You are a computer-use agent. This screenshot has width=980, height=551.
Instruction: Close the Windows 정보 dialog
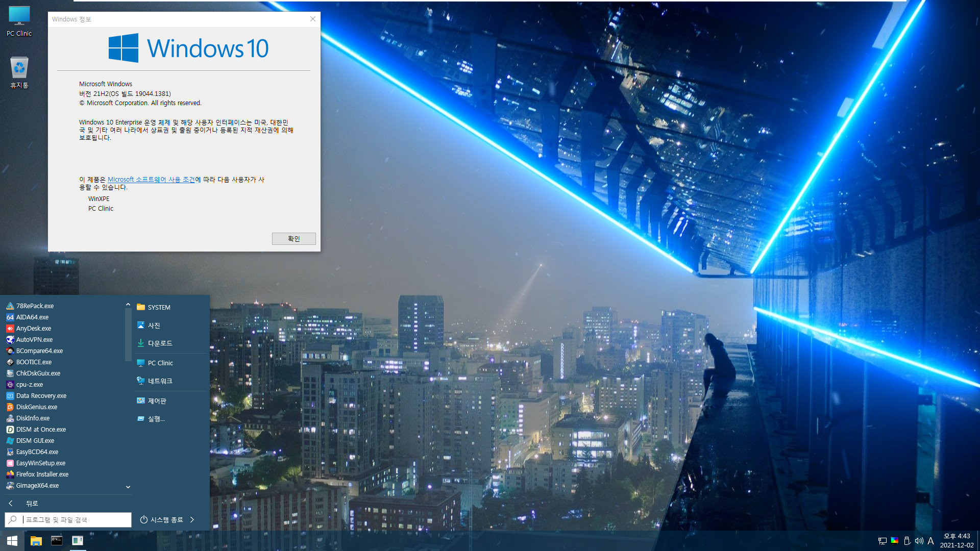click(x=313, y=19)
